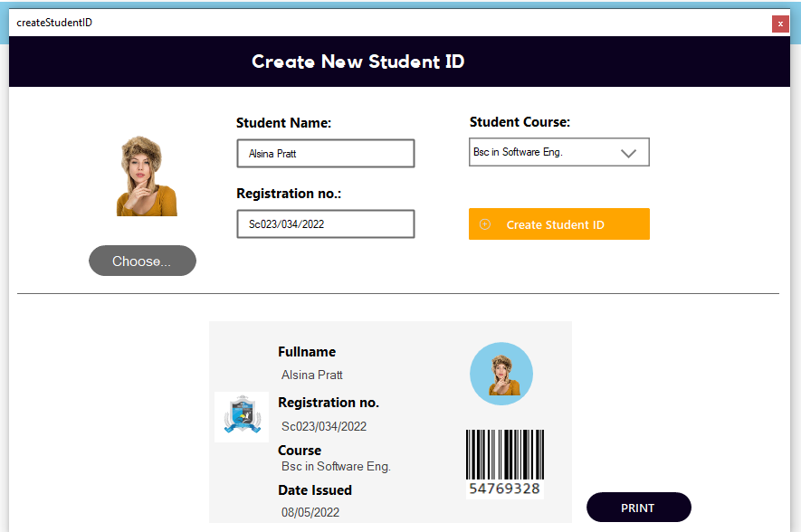Click the Date Issued value 08/05/2022
The width and height of the screenshot is (801, 532).
click(310, 511)
